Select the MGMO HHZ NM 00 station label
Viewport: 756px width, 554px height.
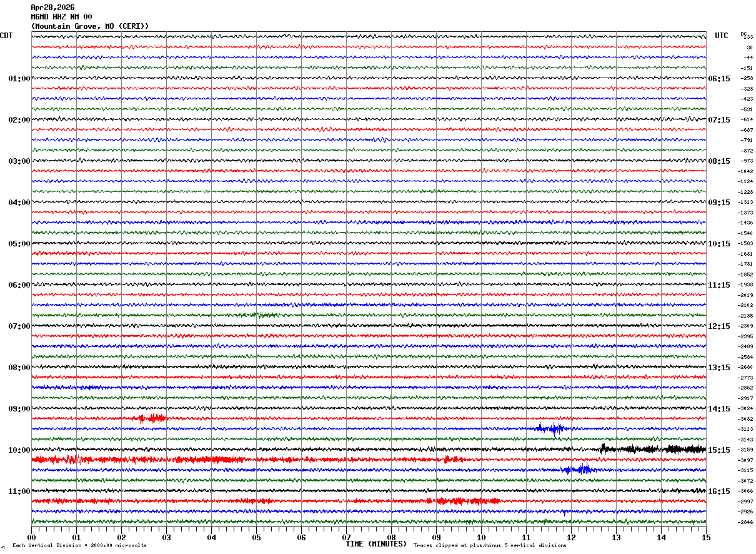click(61, 17)
